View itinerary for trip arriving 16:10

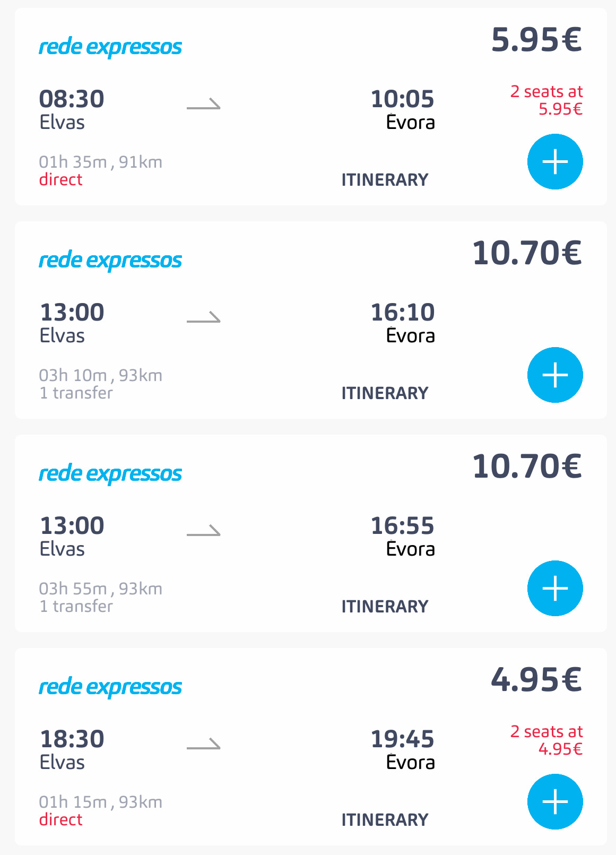[x=385, y=393]
